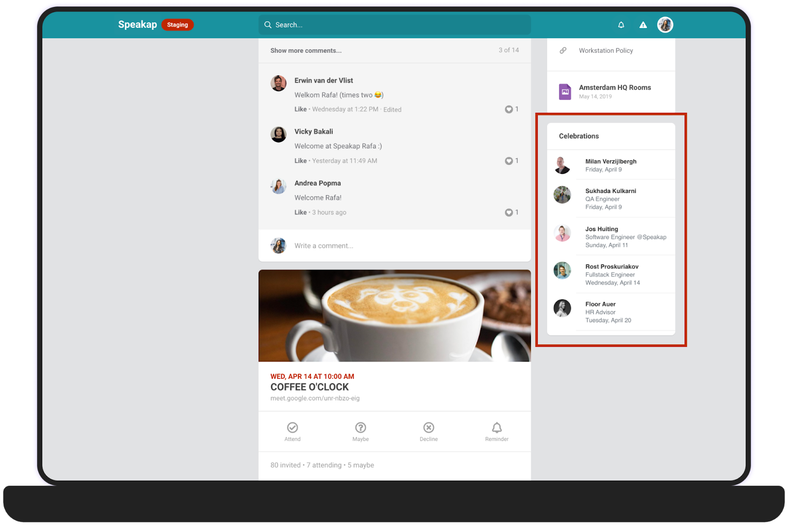
Task: Like Erwin van der Vlist's comment heart
Action: [509, 109]
